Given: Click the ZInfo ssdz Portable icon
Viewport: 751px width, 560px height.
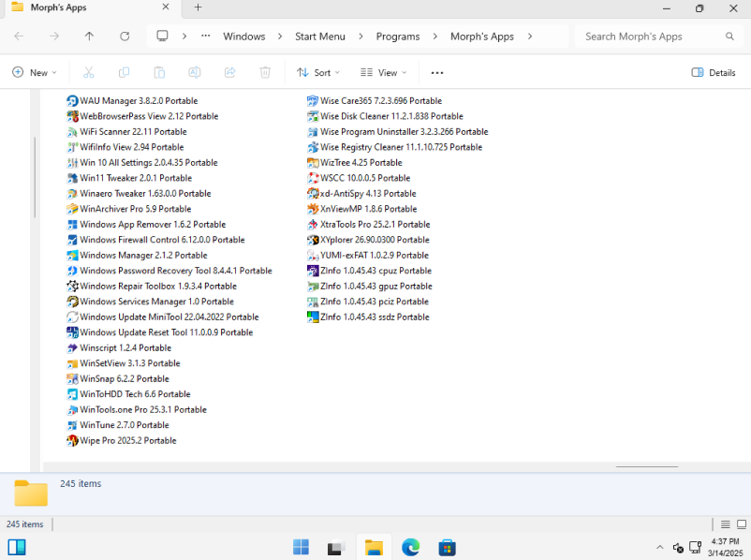Looking at the screenshot, I should 313,317.
